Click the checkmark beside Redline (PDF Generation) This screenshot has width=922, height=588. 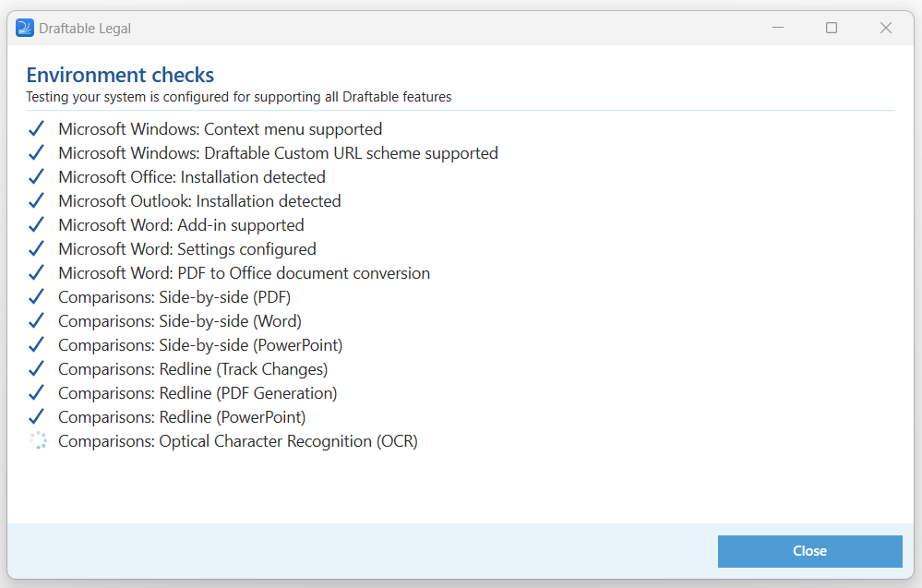pyautogui.click(x=36, y=392)
